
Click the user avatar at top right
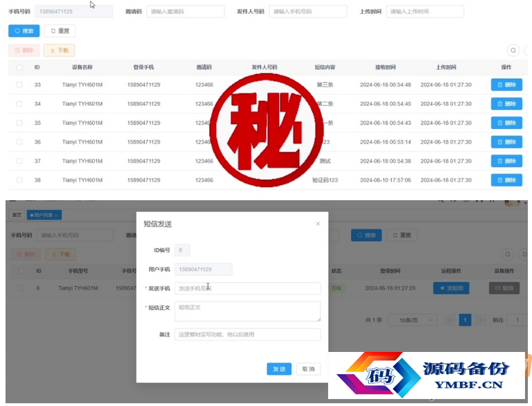coord(513,203)
